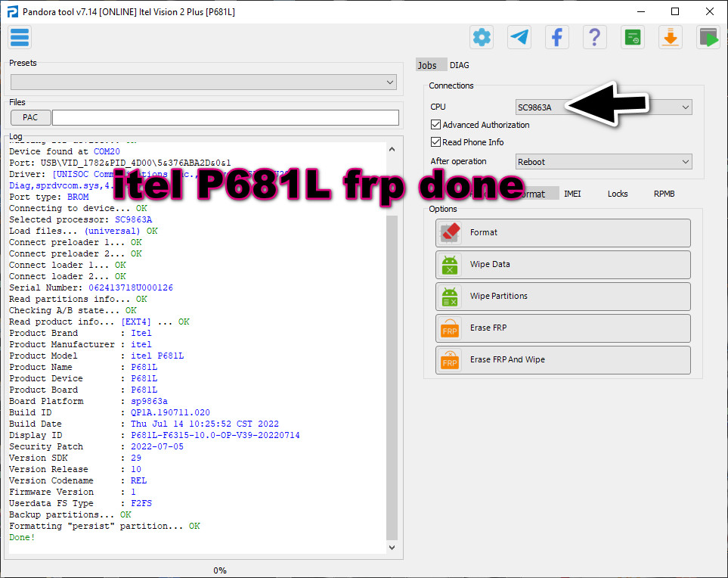Click the Erase FRP button

point(562,328)
